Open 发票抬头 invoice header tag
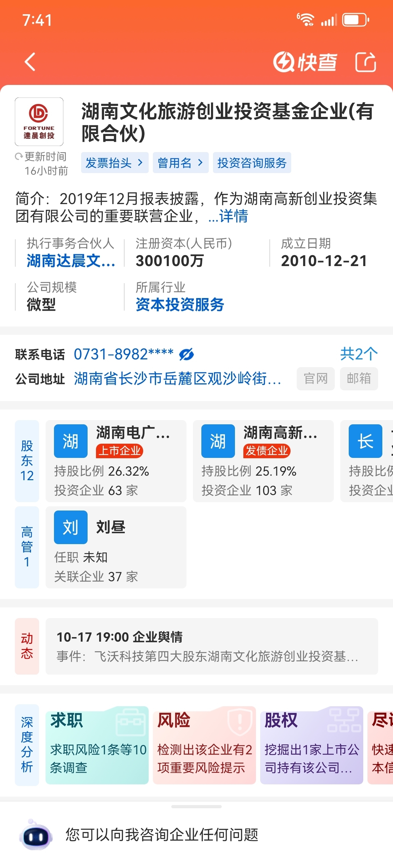393x868 pixels. (x=115, y=163)
